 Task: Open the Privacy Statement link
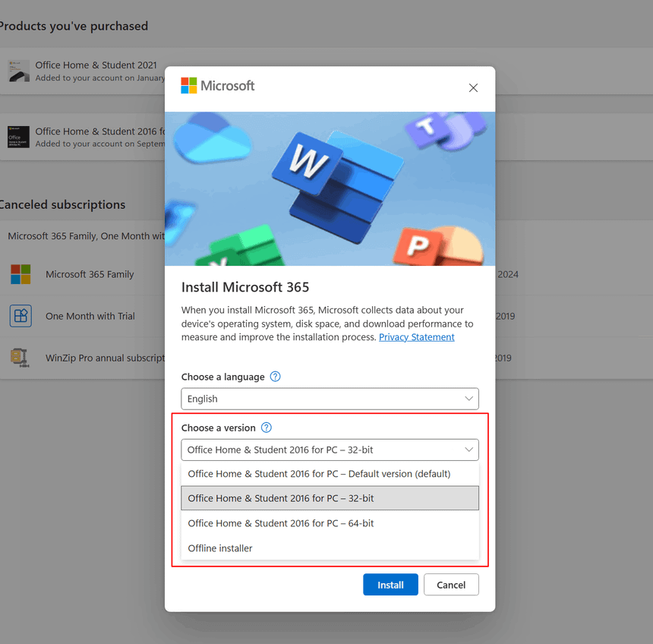tap(416, 337)
